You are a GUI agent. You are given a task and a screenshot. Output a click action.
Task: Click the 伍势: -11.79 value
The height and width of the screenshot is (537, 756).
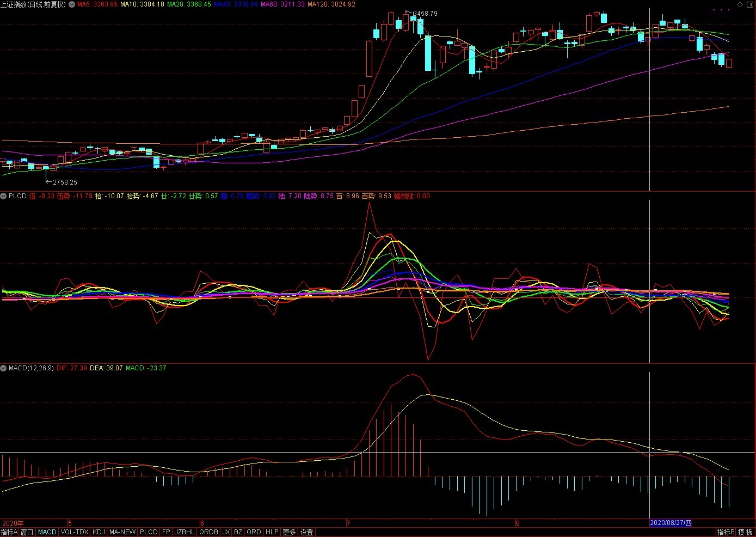(75, 196)
